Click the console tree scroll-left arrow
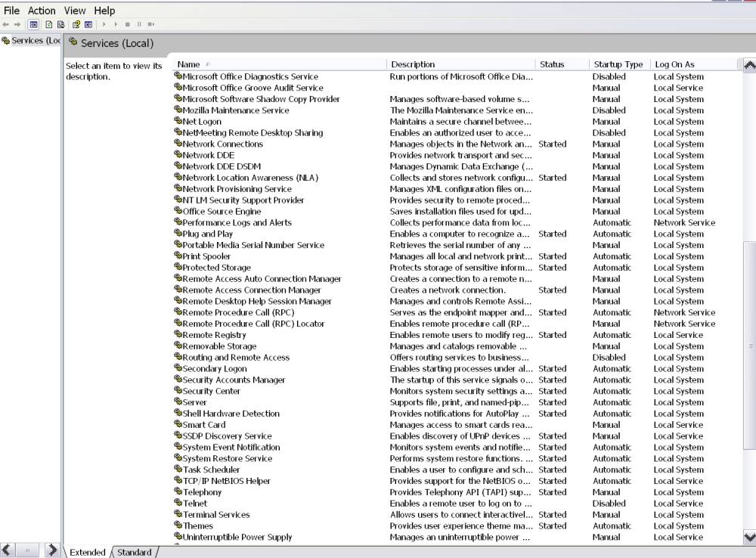756x558 pixels. tap(6, 550)
